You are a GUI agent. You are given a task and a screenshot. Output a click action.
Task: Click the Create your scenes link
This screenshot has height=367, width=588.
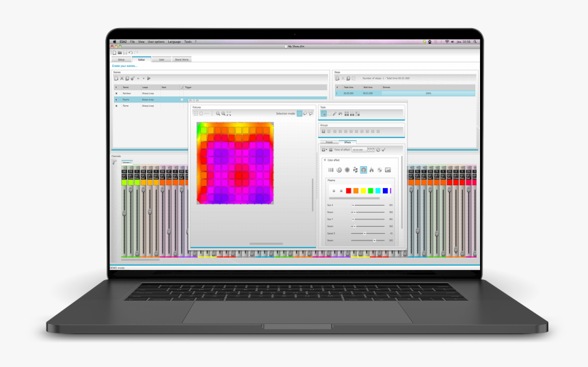[124, 66]
